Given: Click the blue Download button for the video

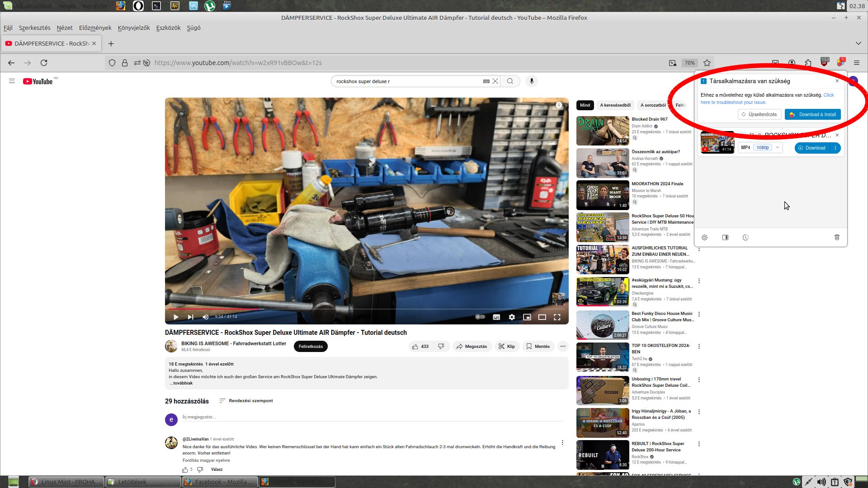Looking at the screenshot, I should pos(812,148).
